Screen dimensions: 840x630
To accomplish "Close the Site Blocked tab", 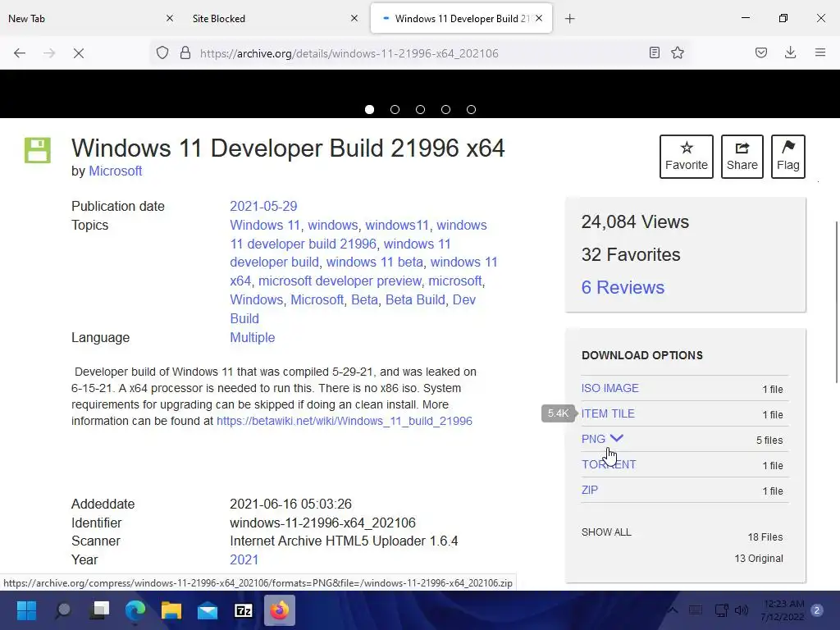I will (354, 18).
